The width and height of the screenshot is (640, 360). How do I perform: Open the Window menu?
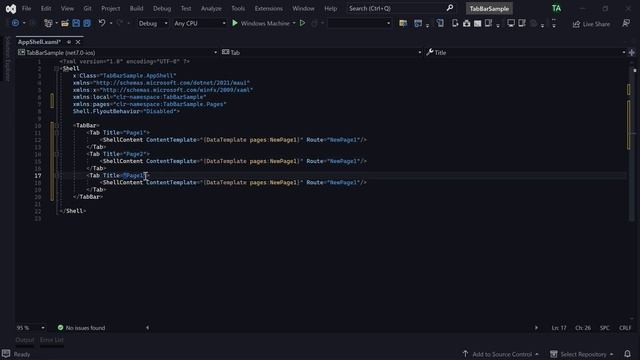tap(303, 8)
